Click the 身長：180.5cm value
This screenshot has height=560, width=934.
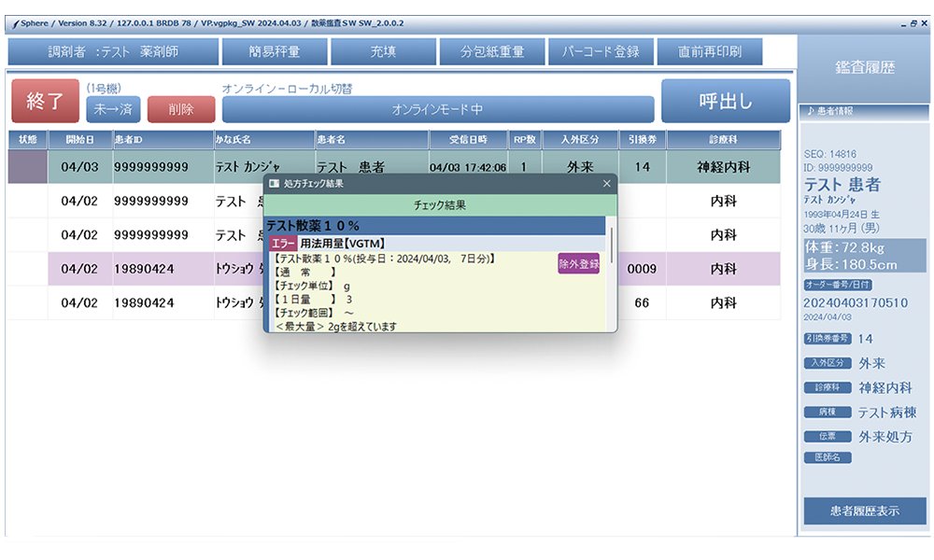click(851, 265)
